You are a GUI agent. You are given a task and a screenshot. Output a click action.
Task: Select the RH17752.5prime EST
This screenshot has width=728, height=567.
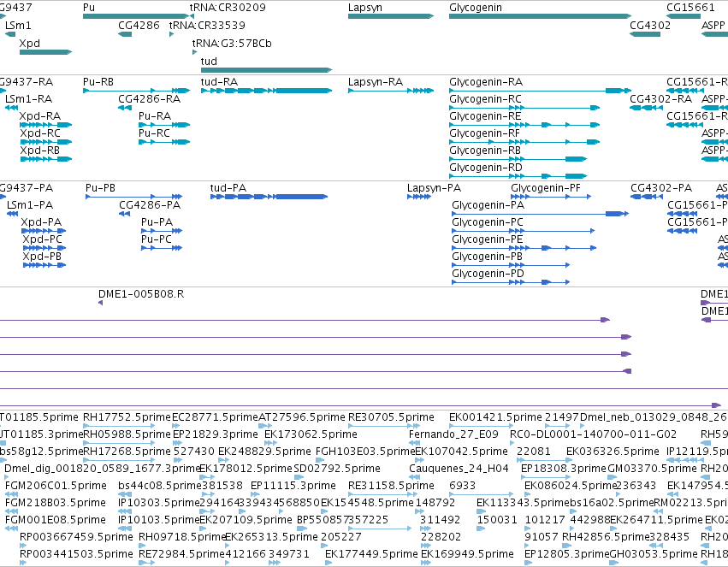120,426
